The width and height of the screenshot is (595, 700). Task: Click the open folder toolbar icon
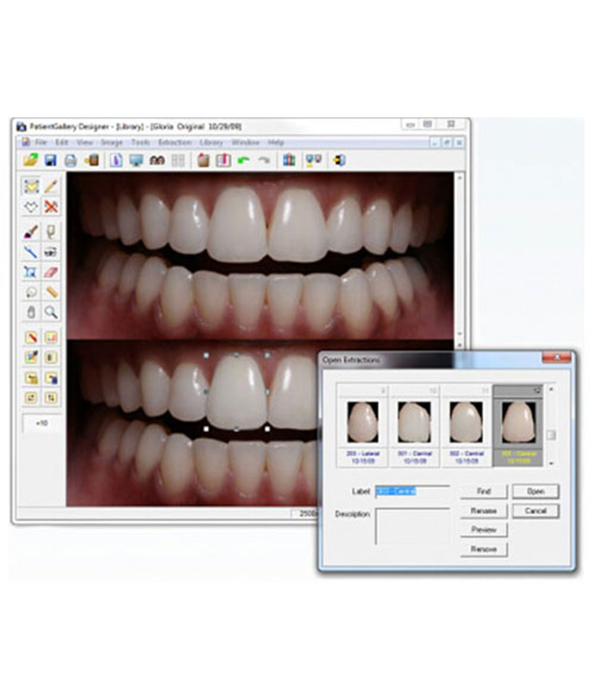30,160
